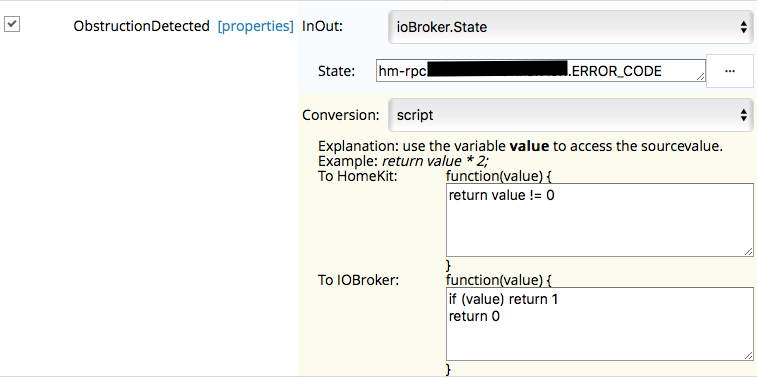Place cursor on 'return value != 0' line
This screenshot has height=378, width=757.
pyautogui.click(x=501, y=196)
